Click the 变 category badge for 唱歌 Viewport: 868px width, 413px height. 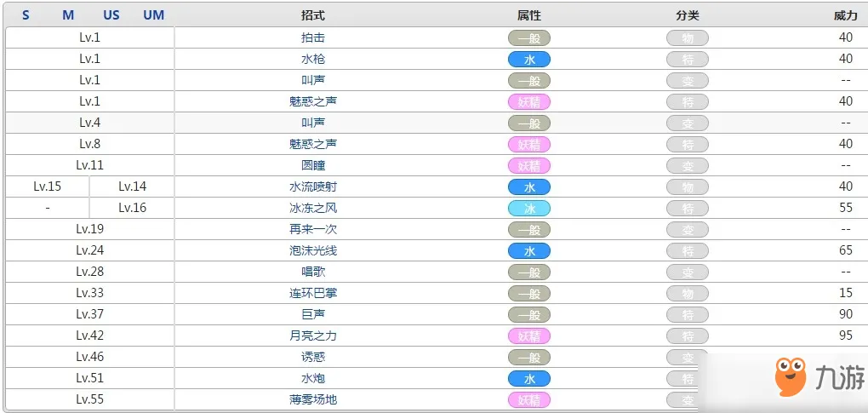688,272
